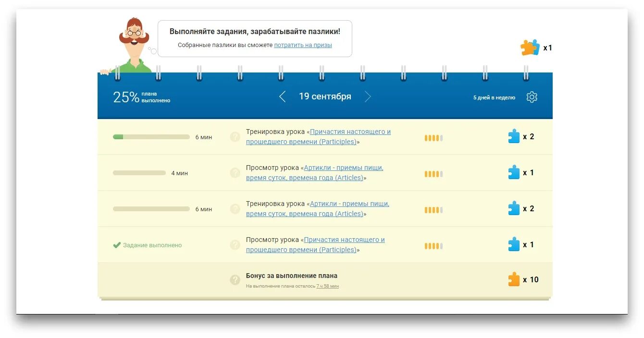Viewport: 644px width, 338px height.
Task: Click help icon for Participles lesson viewing
Action: (x=235, y=245)
